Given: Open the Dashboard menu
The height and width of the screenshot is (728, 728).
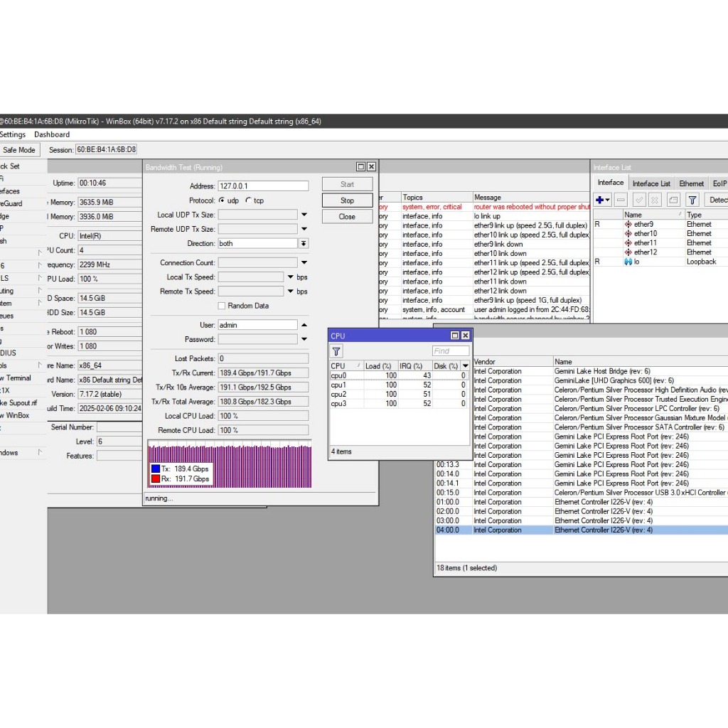Looking at the screenshot, I should coord(52,134).
